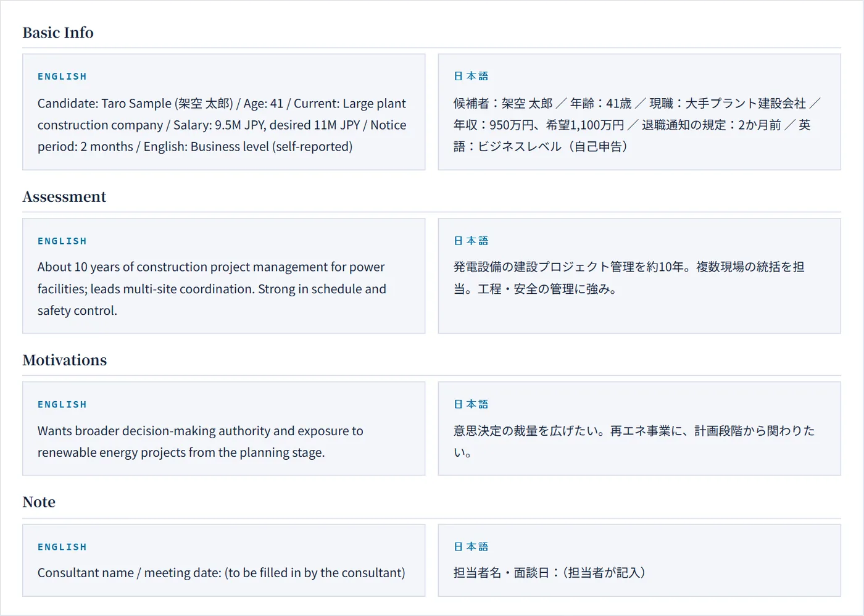Select the English Basic Info candidate text
864x616 pixels.
point(222,125)
